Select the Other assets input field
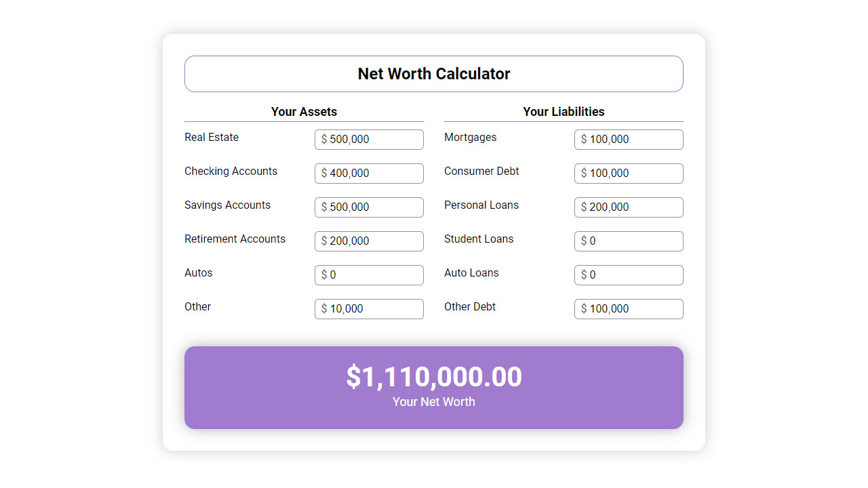This screenshot has width=868, height=488. [x=369, y=309]
